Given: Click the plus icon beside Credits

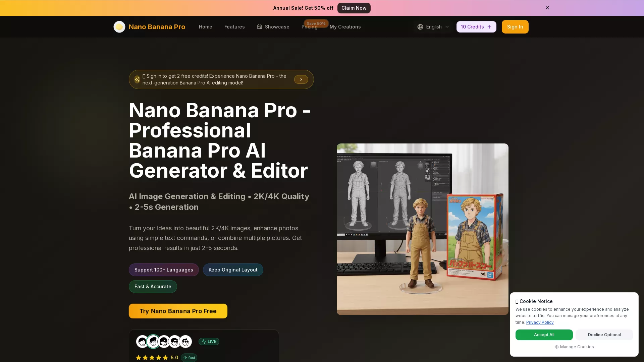Looking at the screenshot, I should [489, 27].
